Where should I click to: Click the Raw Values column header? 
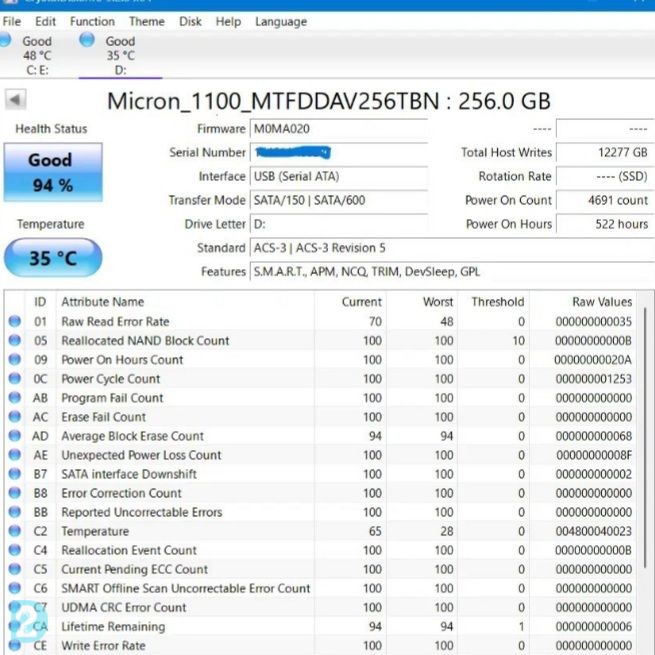(583, 302)
